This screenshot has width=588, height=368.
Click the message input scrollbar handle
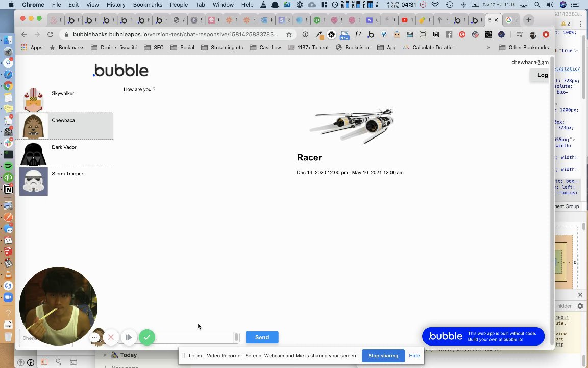click(236, 337)
